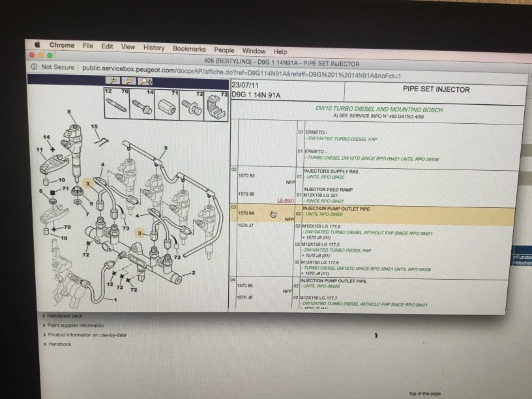532x399 pixels.
Task: Click callout number 6 next to the washer
Action: (41, 192)
